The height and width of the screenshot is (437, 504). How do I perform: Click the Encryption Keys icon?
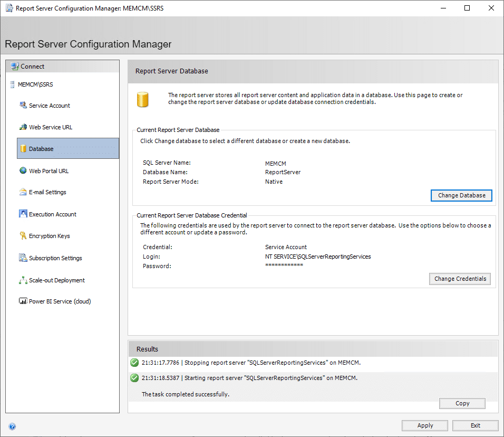click(23, 236)
